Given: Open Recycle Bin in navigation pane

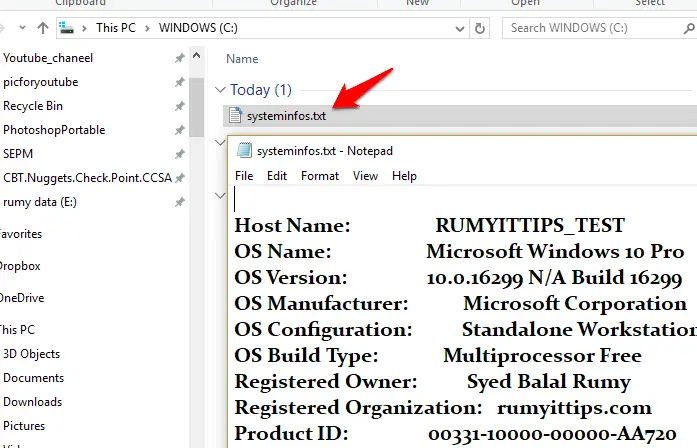Looking at the screenshot, I should point(33,106).
